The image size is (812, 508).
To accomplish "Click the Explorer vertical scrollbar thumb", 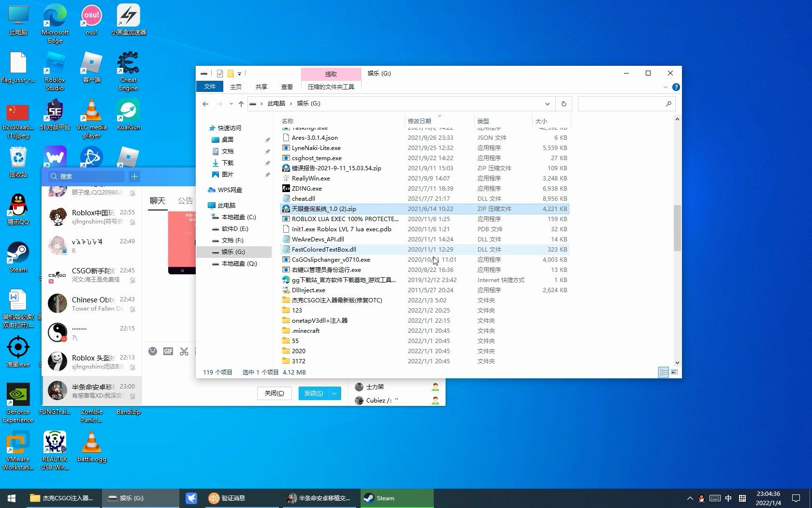I will (x=677, y=228).
